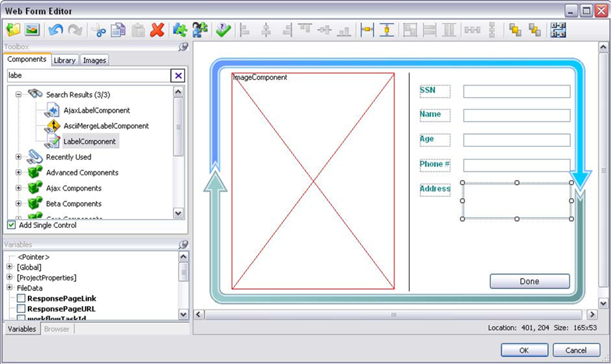Select the <Pointer> item in Variables
611x364 pixels.
[x=33, y=257]
